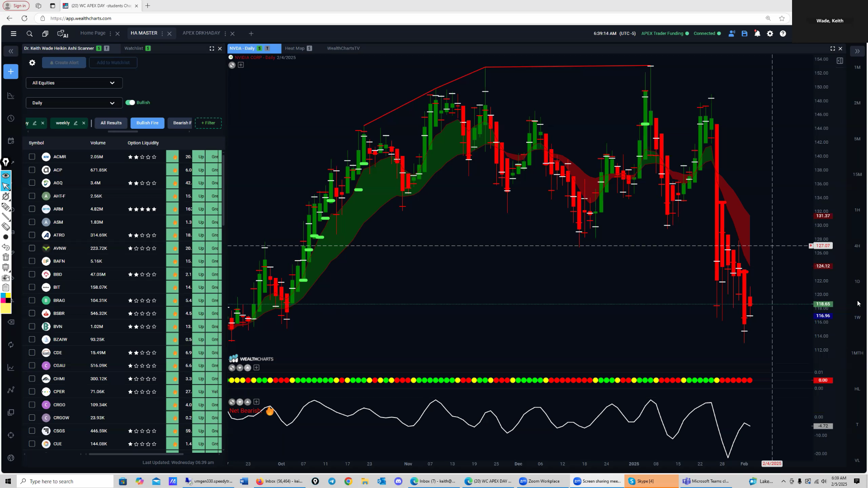Viewport: 868px width, 488px height.
Task: Open Home Page tab options menu
Action: coord(110,33)
